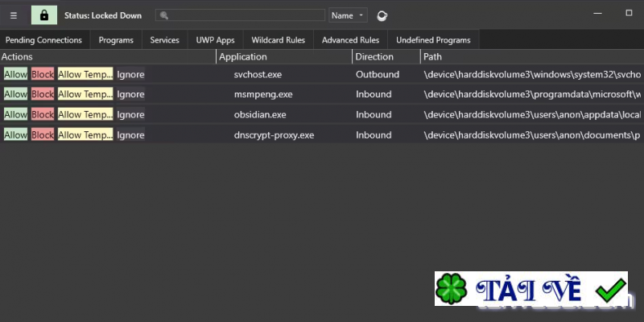644x322 pixels.
Task: Click the coffee cup donate icon
Action: coord(382,16)
